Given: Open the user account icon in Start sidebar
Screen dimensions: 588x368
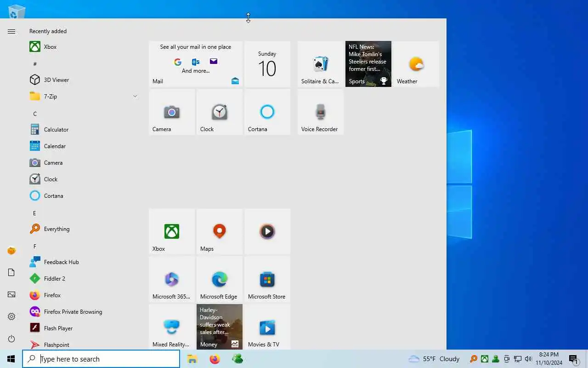Looking at the screenshot, I should click(x=11, y=251).
